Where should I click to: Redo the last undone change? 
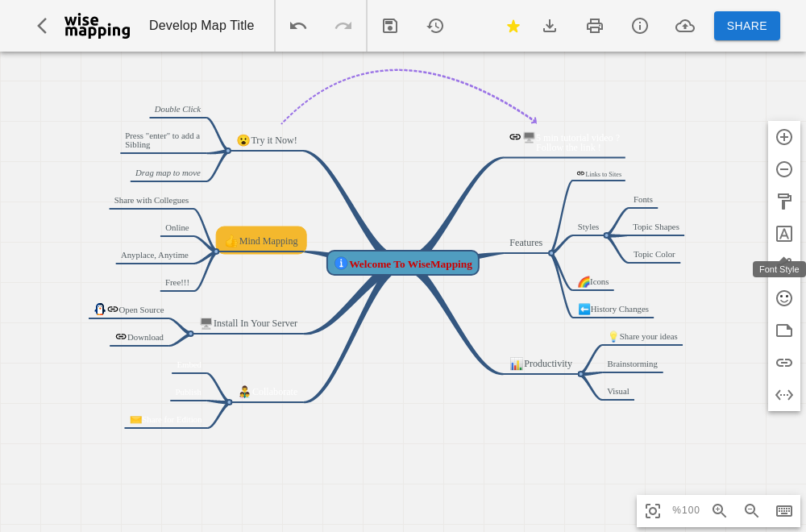pyautogui.click(x=343, y=26)
